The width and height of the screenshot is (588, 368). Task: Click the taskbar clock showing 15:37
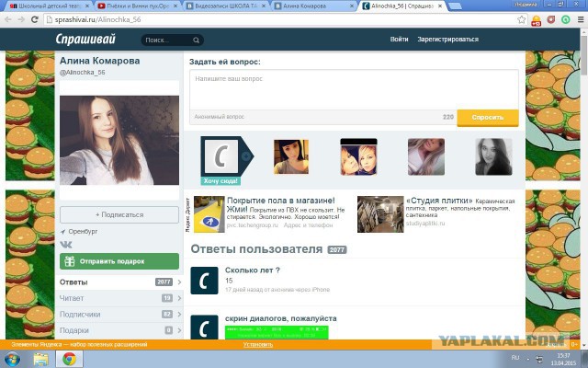point(564,359)
